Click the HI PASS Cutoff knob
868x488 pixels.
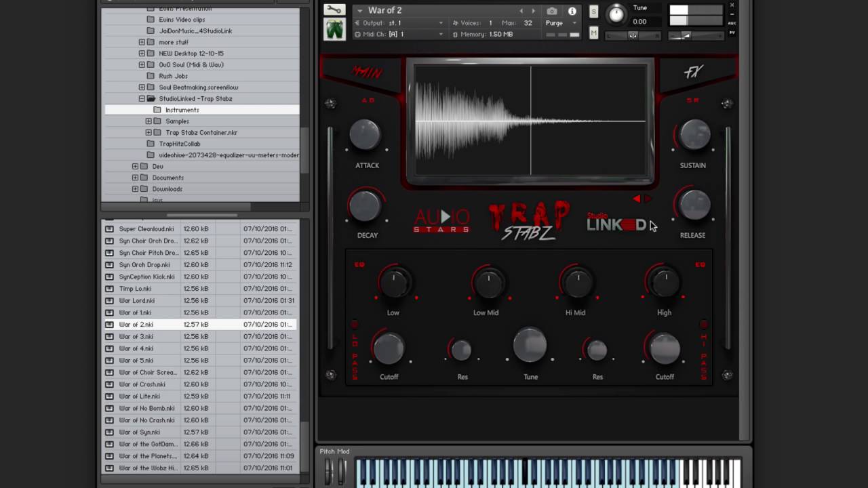665,348
